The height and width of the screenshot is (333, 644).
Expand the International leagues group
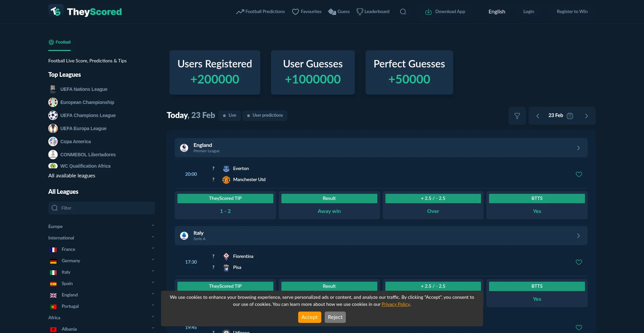click(153, 237)
